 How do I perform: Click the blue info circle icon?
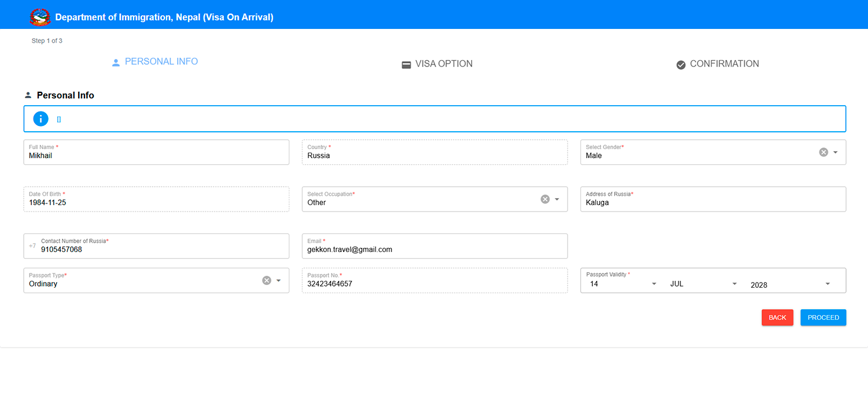pyautogui.click(x=41, y=119)
